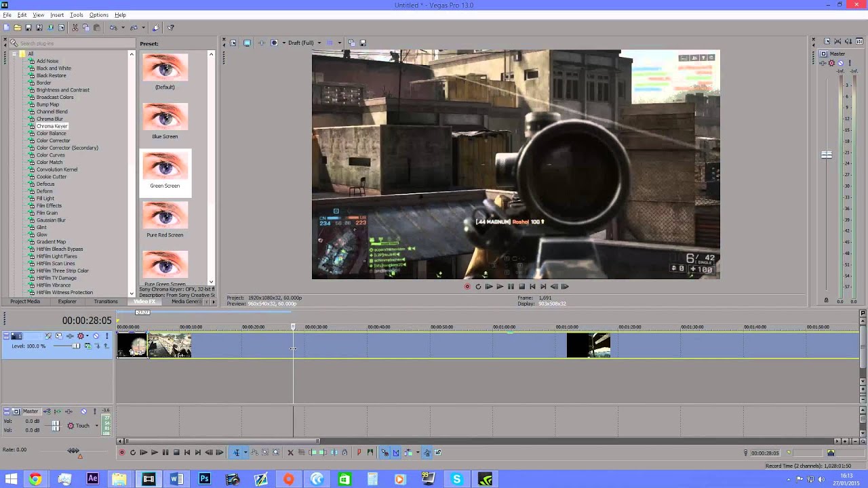Click the track 1 Level slider handle
Viewport: 868px width, 488px height.
pos(76,346)
